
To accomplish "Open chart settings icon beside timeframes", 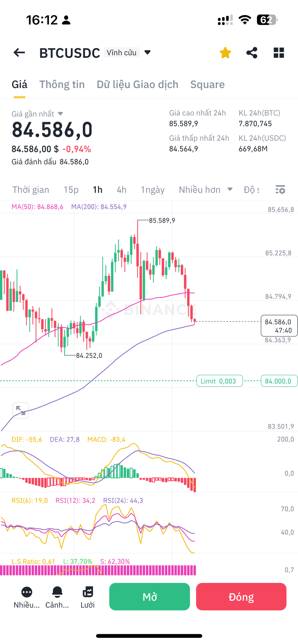I will tap(280, 189).
